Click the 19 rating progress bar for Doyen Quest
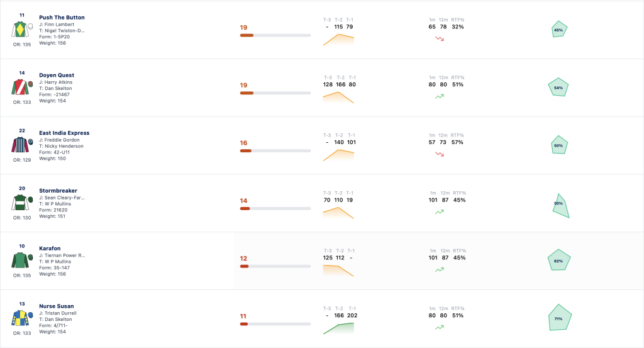The image size is (644, 348). point(275,93)
